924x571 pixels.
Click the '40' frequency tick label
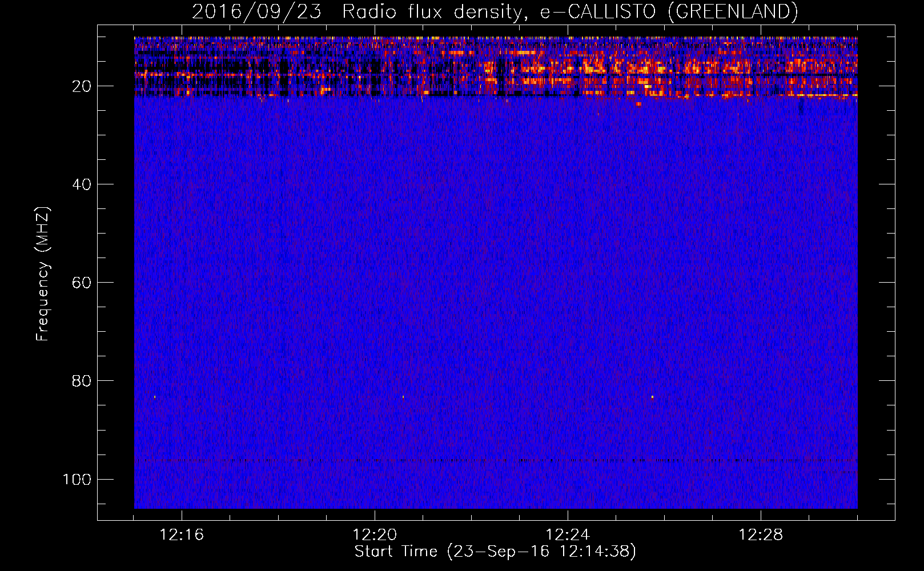coord(82,184)
